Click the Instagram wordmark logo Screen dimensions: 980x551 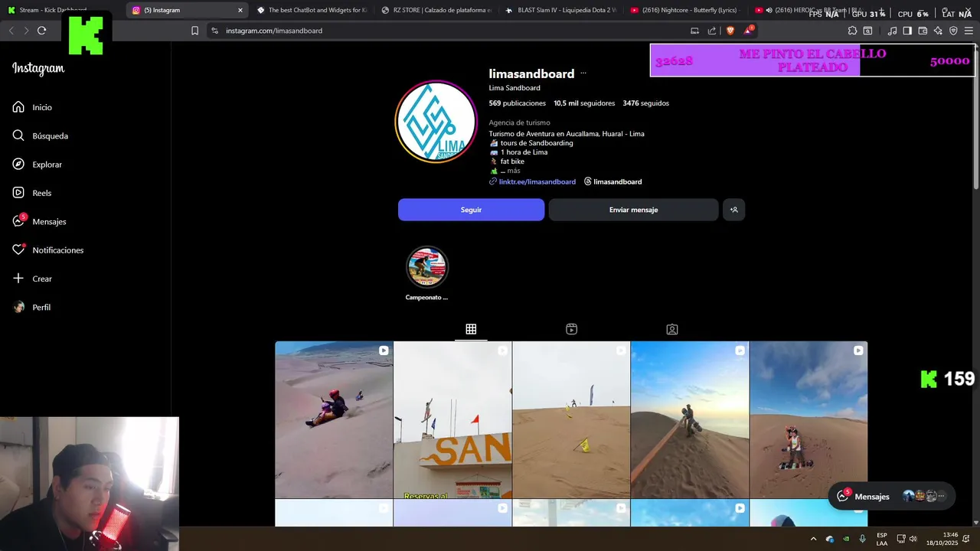38,69
